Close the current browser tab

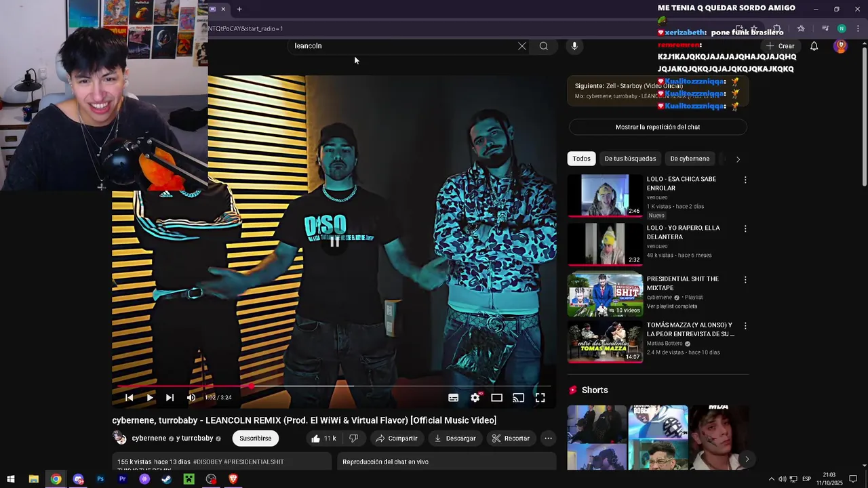click(223, 9)
